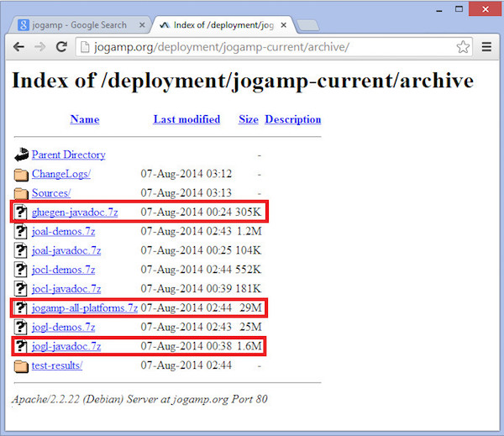Download jocl-javadoc.7z

[66, 289]
